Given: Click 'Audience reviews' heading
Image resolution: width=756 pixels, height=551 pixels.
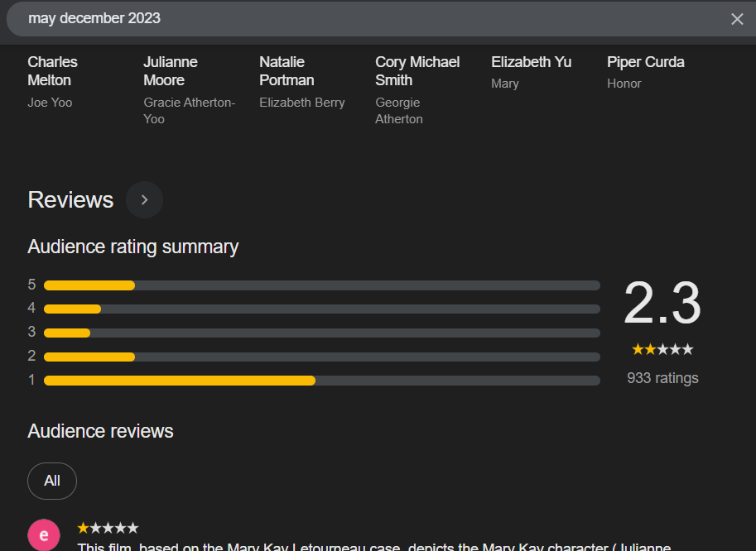Looking at the screenshot, I should (100, 431).
